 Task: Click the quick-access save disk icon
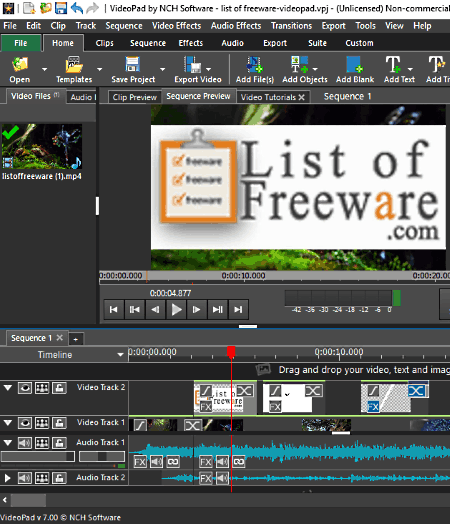(x=61, y=8)
